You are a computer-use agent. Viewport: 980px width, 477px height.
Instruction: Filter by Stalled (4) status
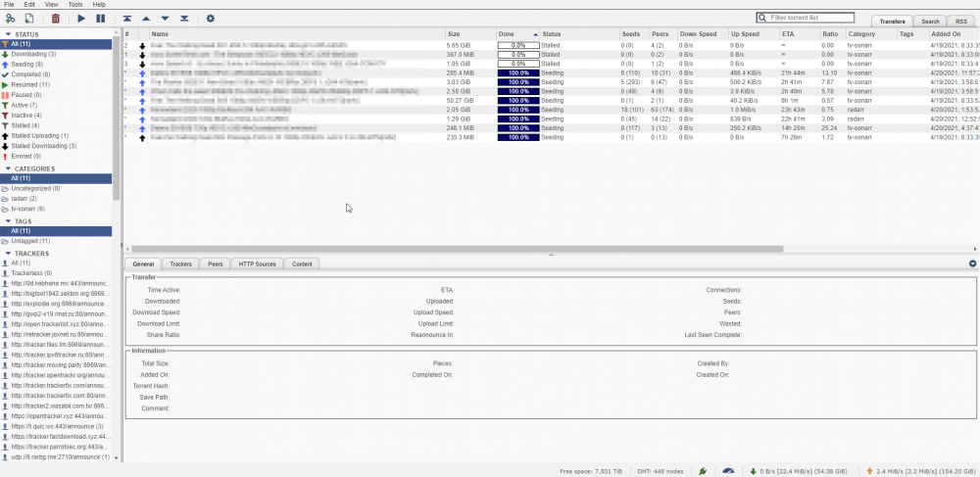(x=25, y=125)
